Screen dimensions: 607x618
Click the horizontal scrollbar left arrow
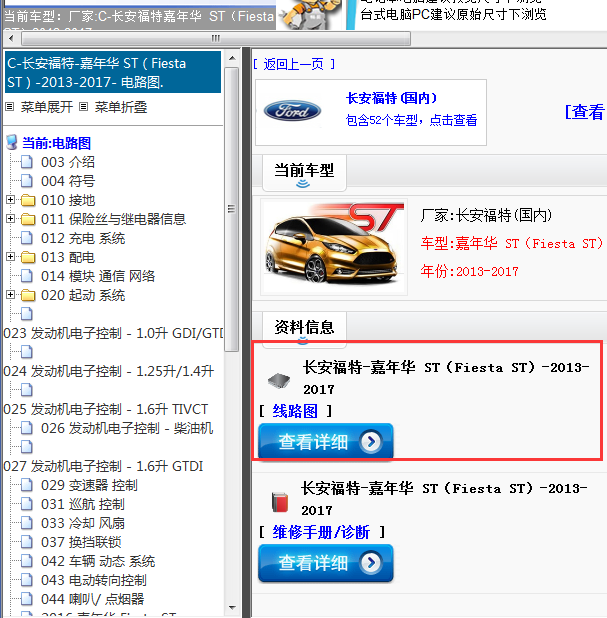(x=11, y=39)
